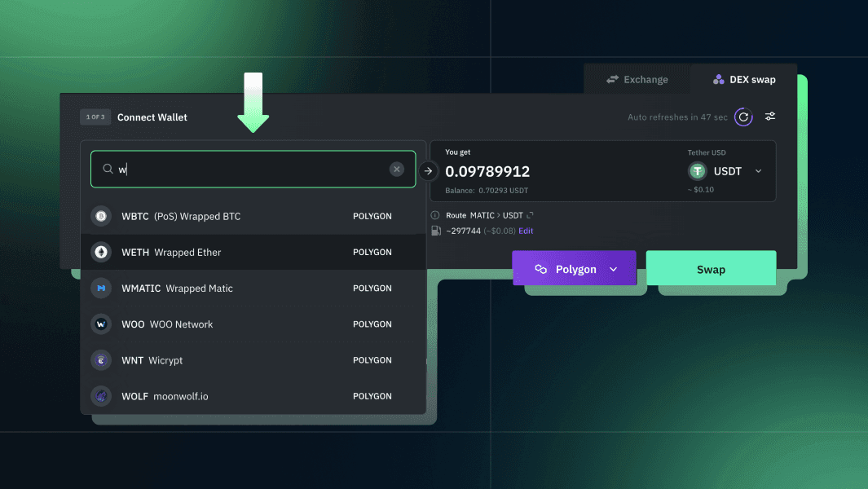Click the search magnifier icon
This screenshot has width=868, height=489.
coord(108,169)
